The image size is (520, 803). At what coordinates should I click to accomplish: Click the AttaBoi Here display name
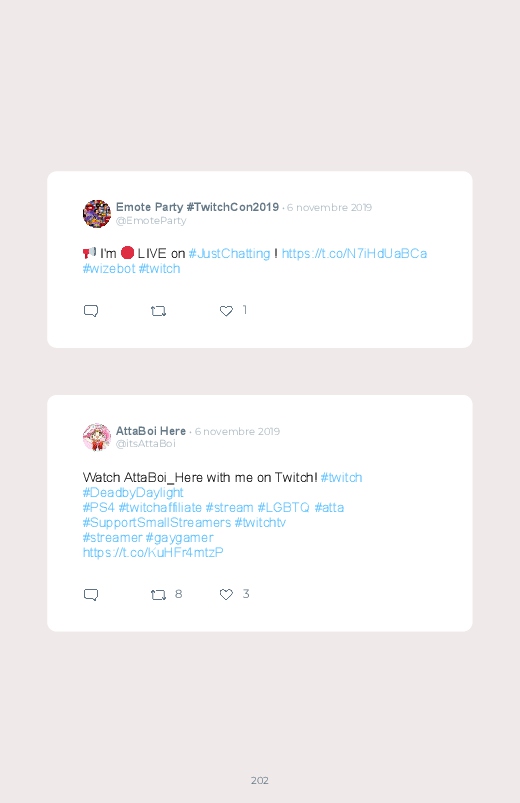pyautogui.click(x=151, y=431)
